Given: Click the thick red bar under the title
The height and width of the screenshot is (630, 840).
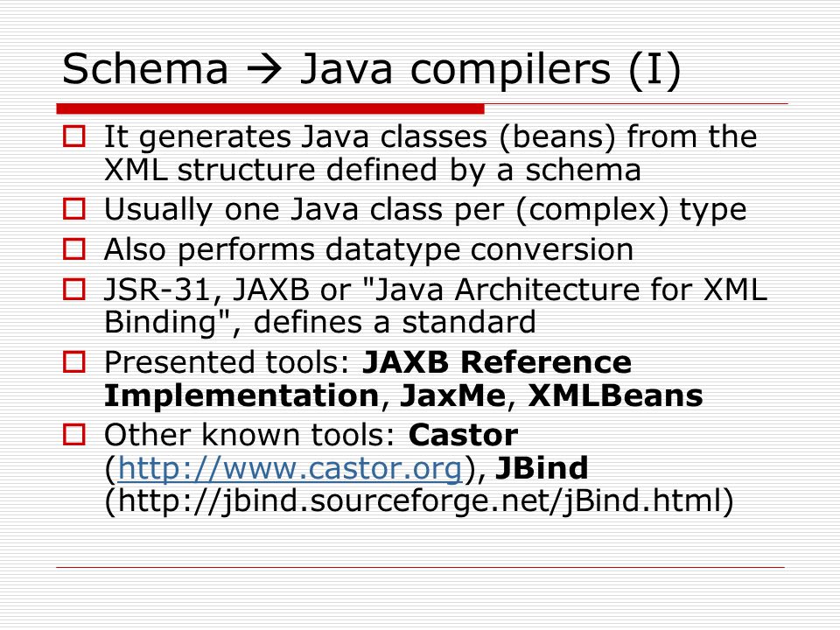Looking at the screenshot, I should [270, 108].
